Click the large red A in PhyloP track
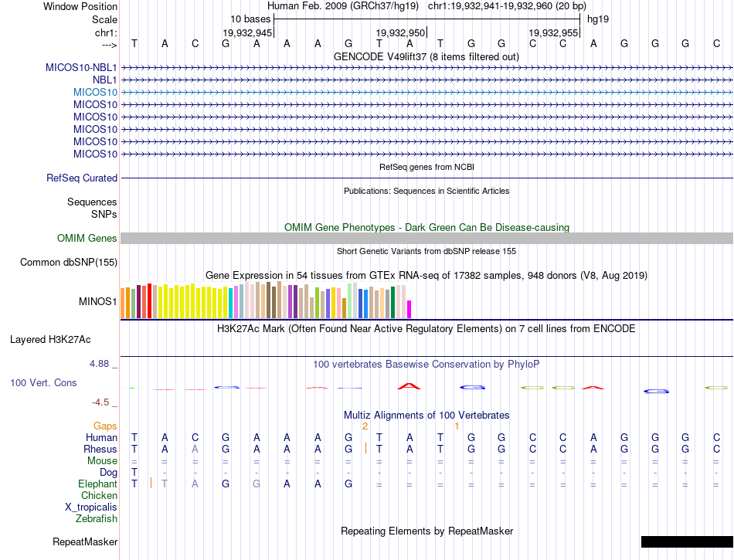This screenshot has width=734, height=560. click(x=409, y=386)
